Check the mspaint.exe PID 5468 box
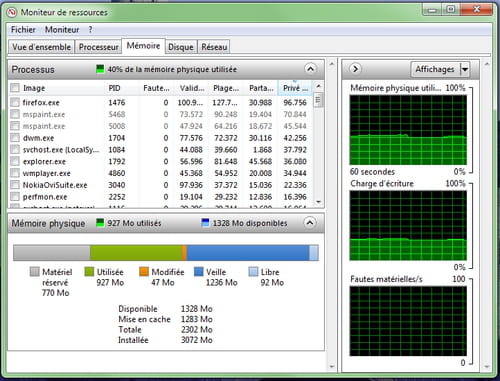Viewport: 500px width, 381px height. (x=15, y=114)
